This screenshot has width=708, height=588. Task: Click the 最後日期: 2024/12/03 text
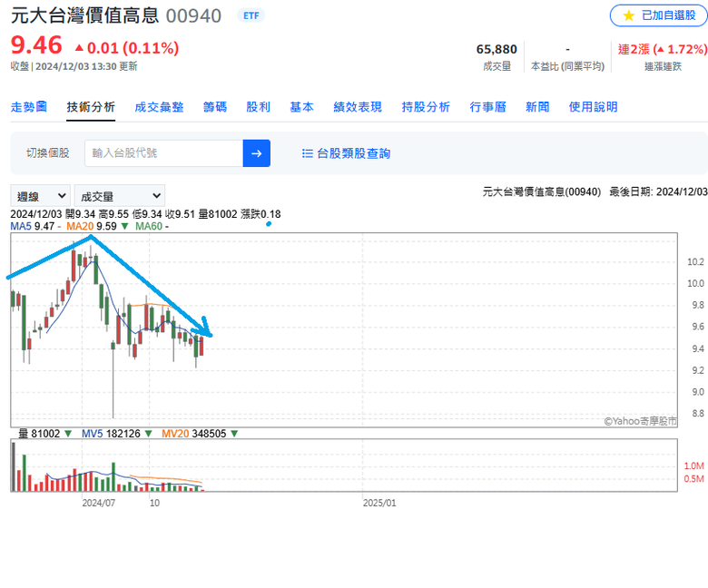coord(658,191)
